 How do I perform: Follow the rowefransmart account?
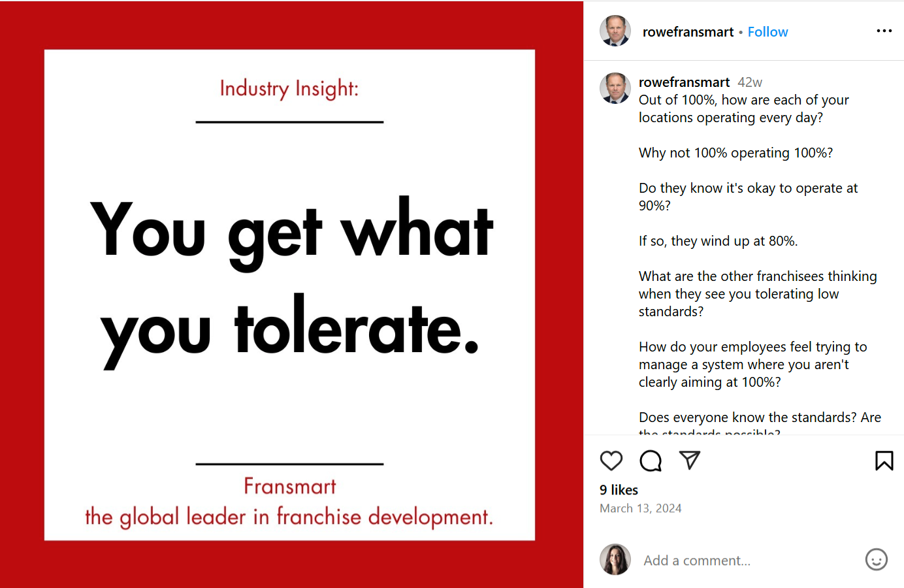click(767, 32)
